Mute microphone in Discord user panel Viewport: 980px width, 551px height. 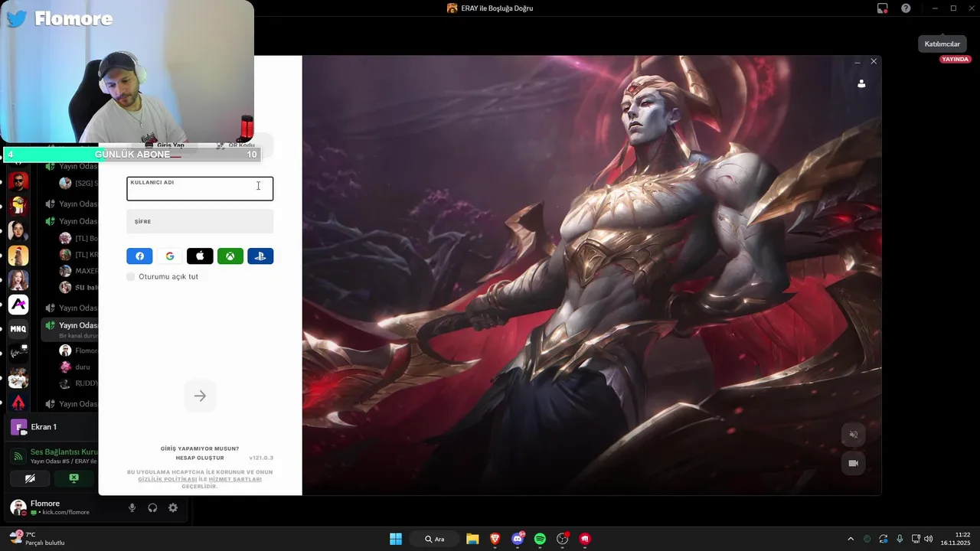point(132,507)
